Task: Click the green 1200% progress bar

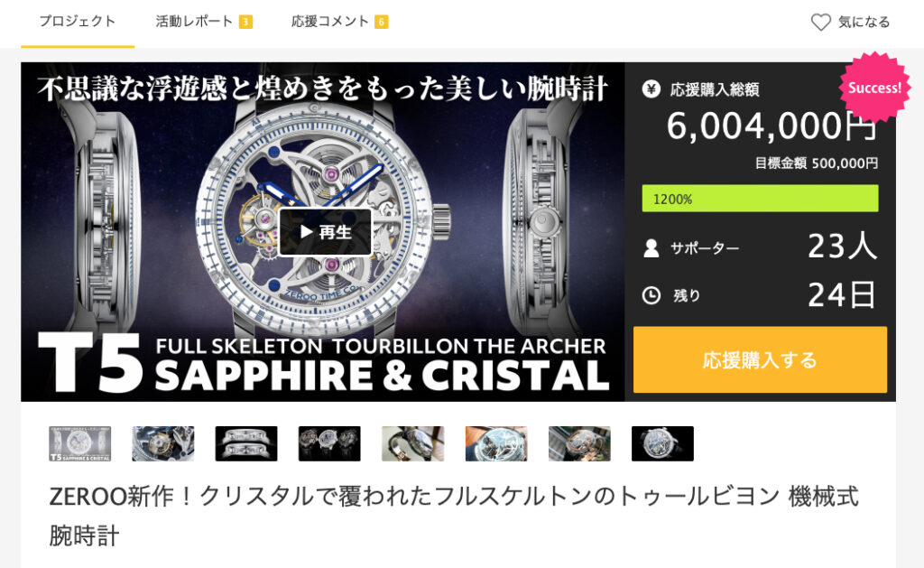Action: pyautogui.click(x=760, y=198)
